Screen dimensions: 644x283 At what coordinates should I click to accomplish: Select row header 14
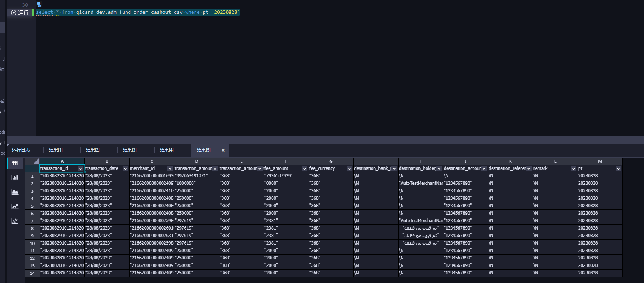[x=32, y=273]
